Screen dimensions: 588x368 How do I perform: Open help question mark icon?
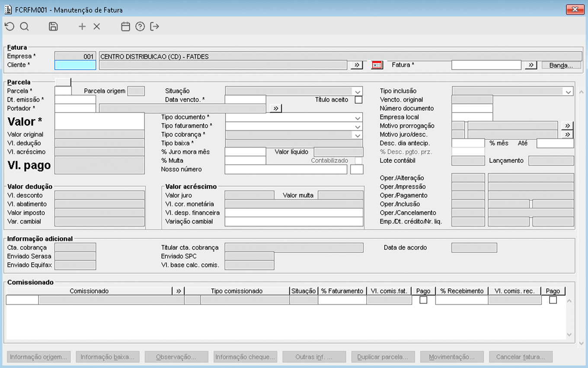click(x=140, y=26)
